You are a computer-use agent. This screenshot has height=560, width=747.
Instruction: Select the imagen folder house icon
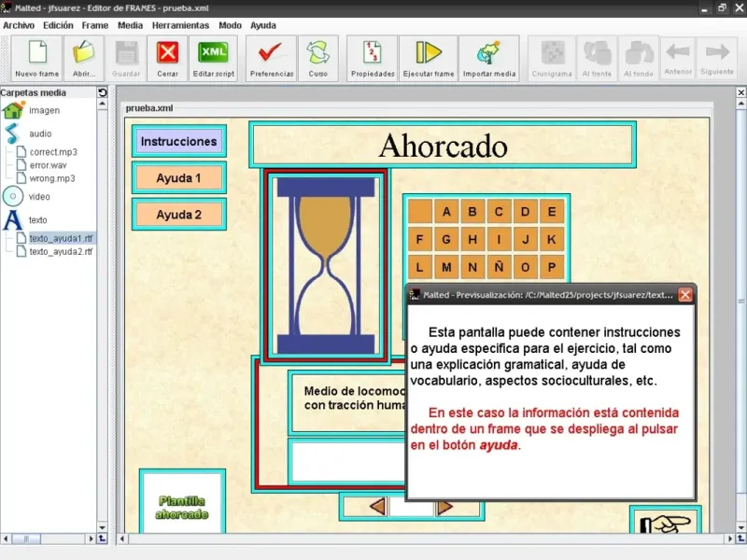pyautogui.click(x=13, y=110)
